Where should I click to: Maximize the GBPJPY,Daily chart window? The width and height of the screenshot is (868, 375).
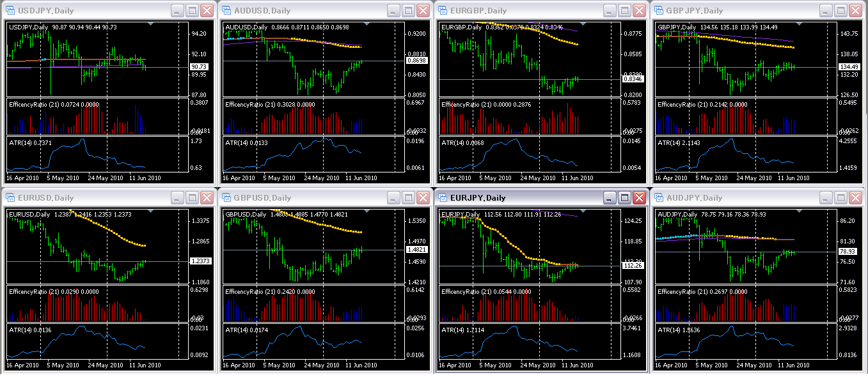click(x=841, y=11)
